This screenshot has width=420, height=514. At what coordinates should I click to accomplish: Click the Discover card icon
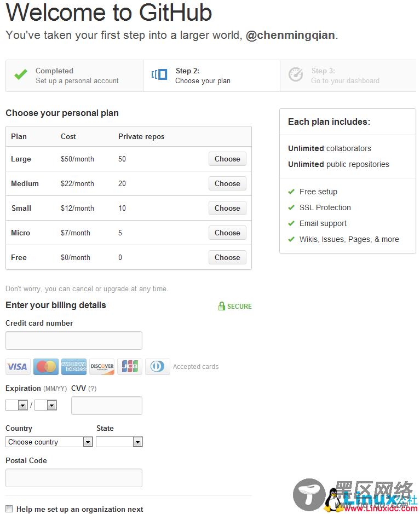102,367
